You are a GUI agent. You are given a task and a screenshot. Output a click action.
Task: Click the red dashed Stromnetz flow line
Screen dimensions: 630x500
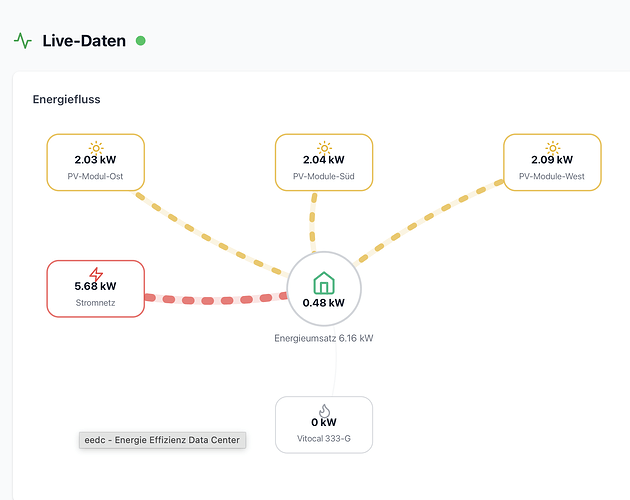point(216,299)
